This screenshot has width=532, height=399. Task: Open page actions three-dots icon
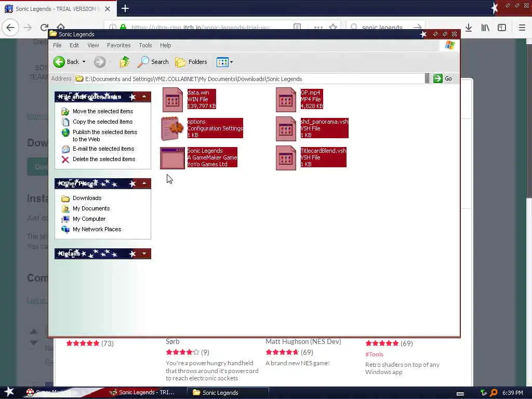(x=318, y=27)
